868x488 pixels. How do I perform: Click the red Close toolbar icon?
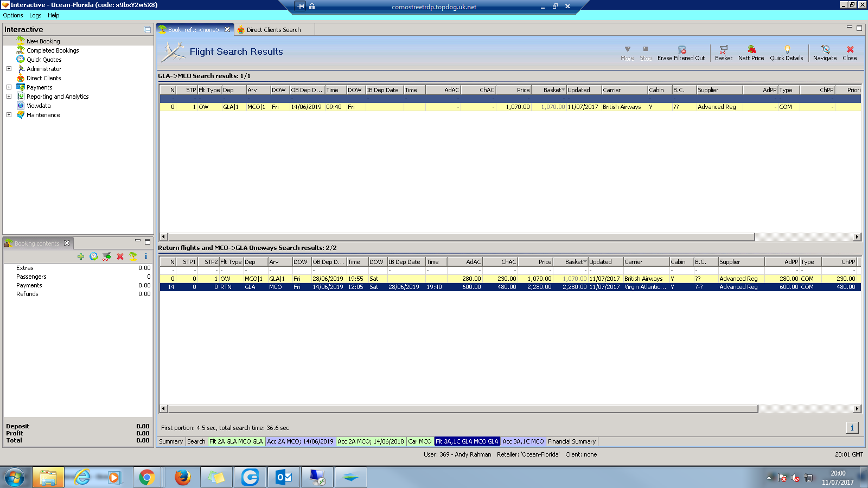[x=850, y=53]
